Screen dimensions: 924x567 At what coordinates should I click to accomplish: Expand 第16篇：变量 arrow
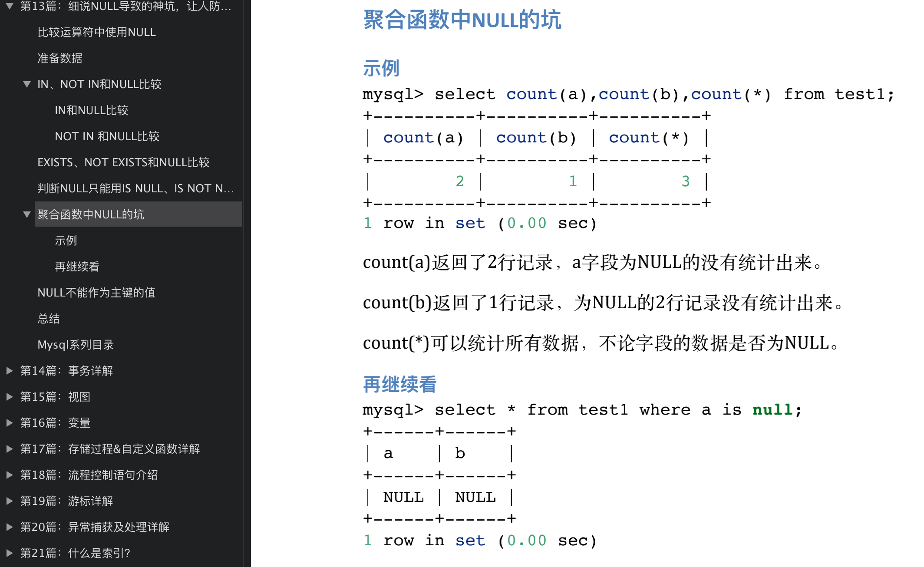[10, 423]
